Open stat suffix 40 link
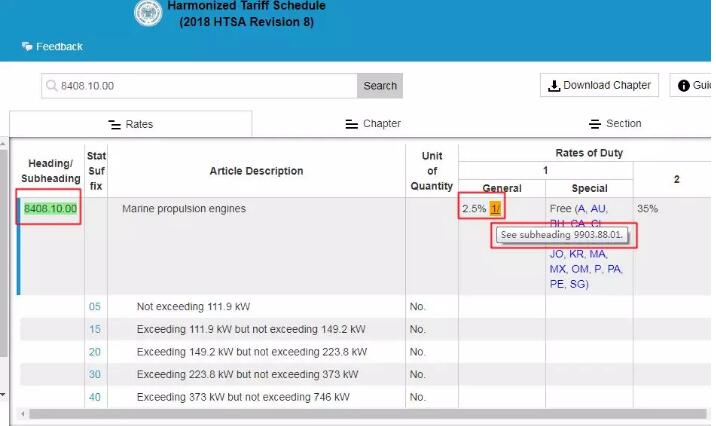Image resolution: width=716 pixels, height=426 pixels. click(x=94, y=397)
